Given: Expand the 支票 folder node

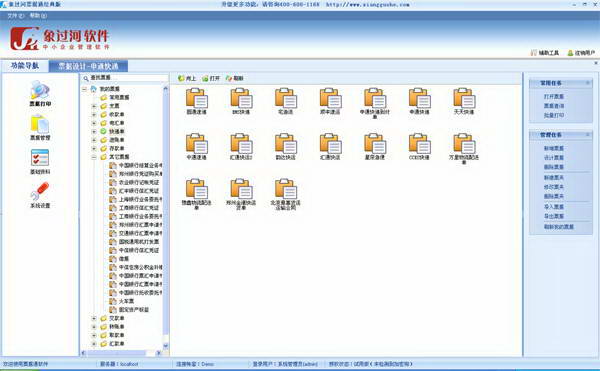Looking at the screenshot, I should tap(94, 106).
